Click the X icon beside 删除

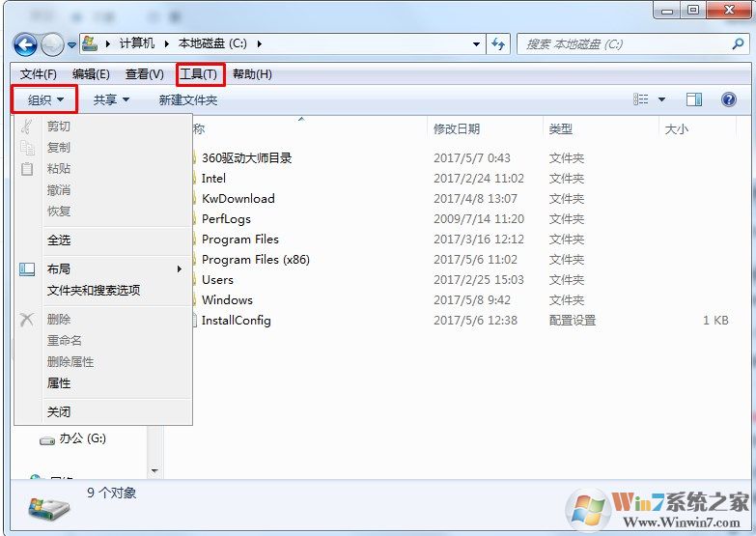click(27, 320)
